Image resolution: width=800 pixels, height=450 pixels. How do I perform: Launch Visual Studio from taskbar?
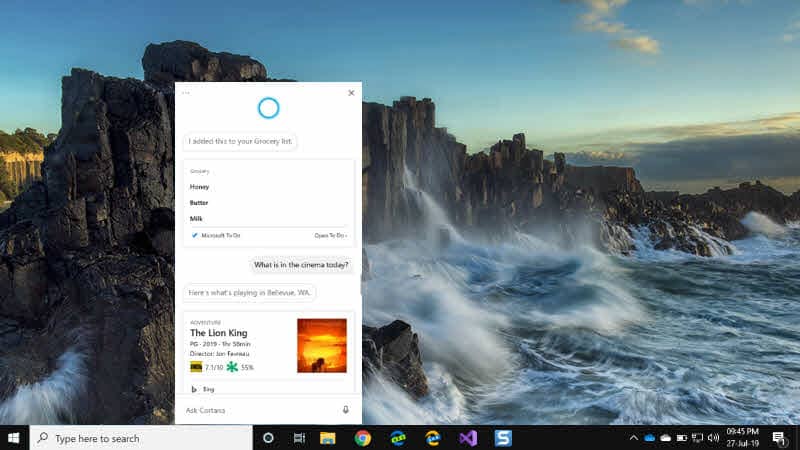coord(468,438)
